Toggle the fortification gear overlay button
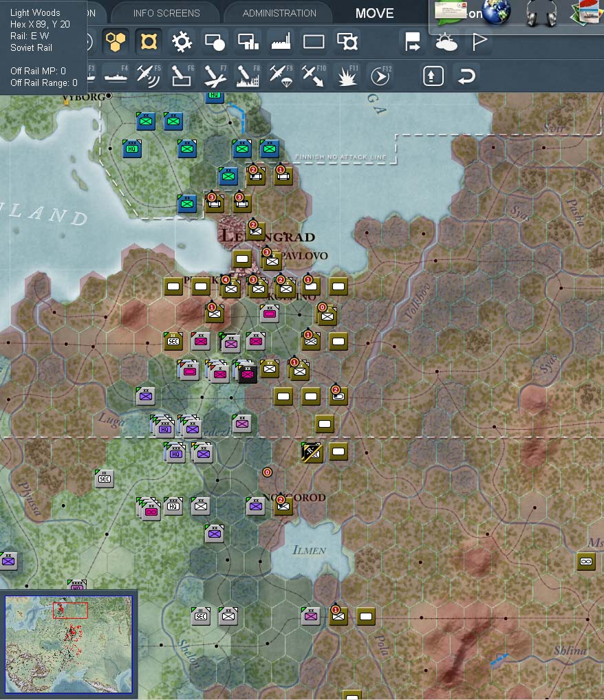 [x=182, y=42]
